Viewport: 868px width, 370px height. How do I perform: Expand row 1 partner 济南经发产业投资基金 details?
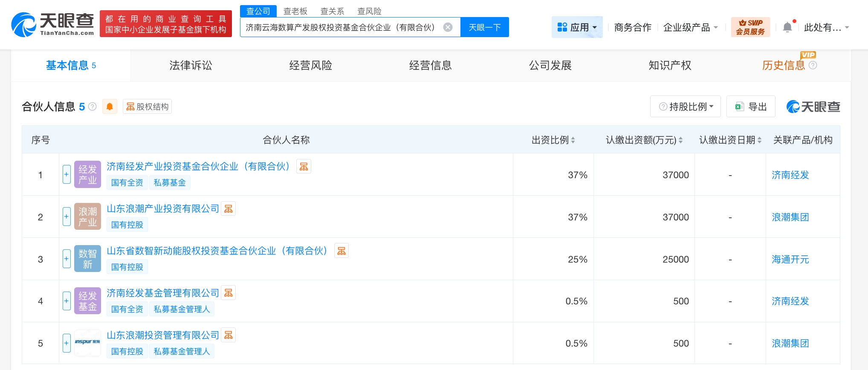(67, 174)
